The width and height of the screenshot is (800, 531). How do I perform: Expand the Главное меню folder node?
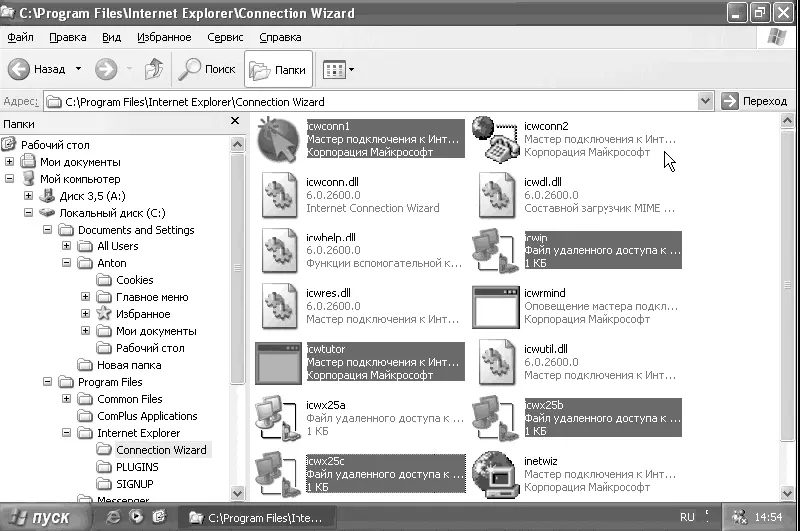coord(85,297)
